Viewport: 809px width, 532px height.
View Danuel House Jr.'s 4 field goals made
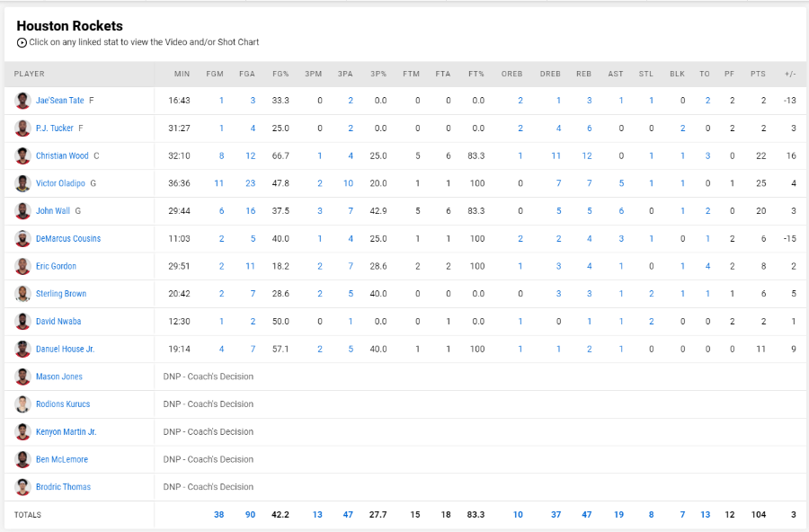pyautogui.click(x=221, y=349)
